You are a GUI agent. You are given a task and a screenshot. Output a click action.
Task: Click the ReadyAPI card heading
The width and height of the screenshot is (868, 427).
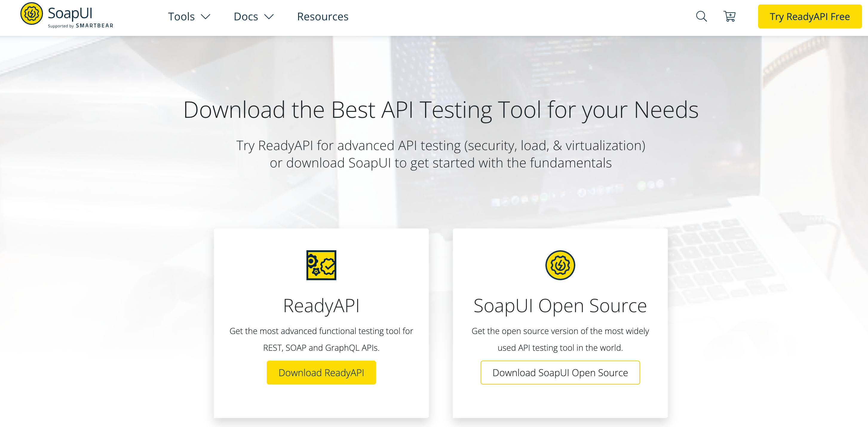click(321, 306)
